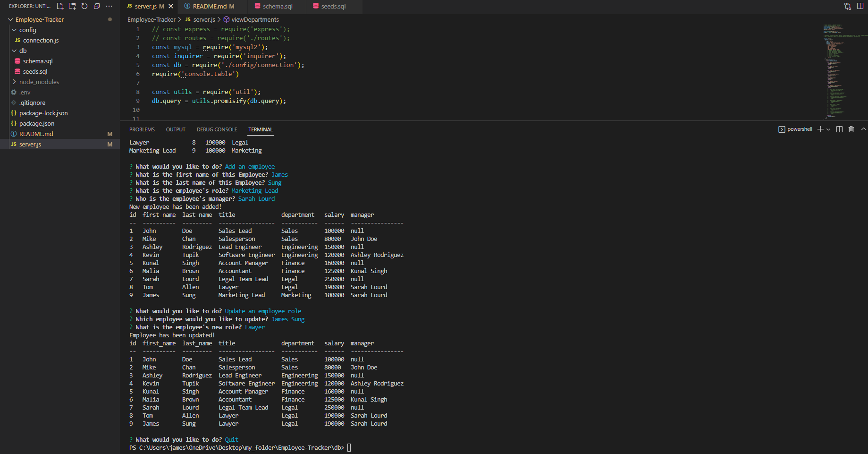The image size is (868, 454).
Task: Split the terminal pane
Action: point(839,129)
